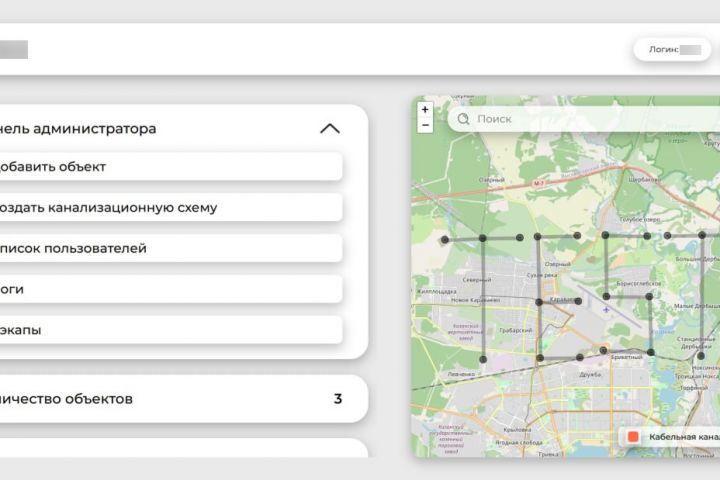720x480 pixels.
Task: Focus the 'Поиск' map search field
Action: [584, 119]
